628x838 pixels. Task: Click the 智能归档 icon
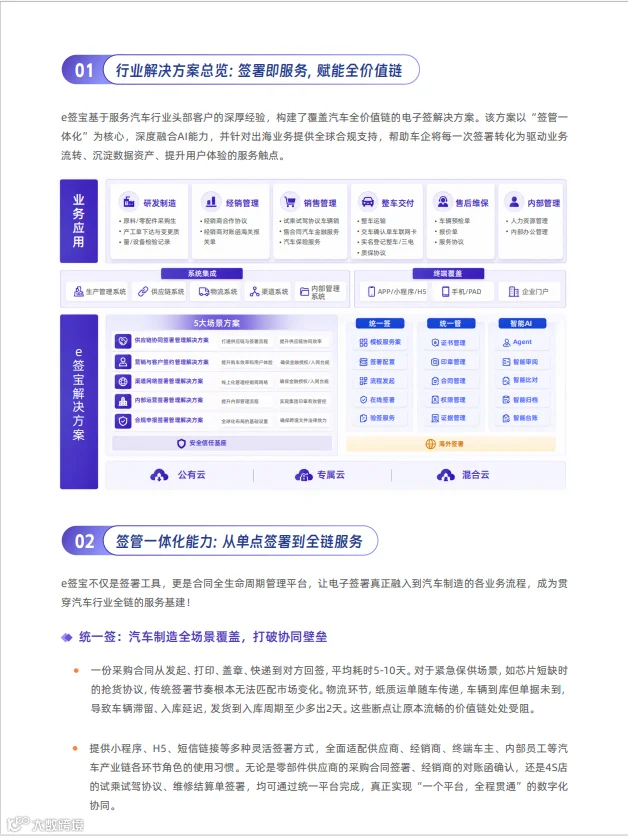point(506,399)
